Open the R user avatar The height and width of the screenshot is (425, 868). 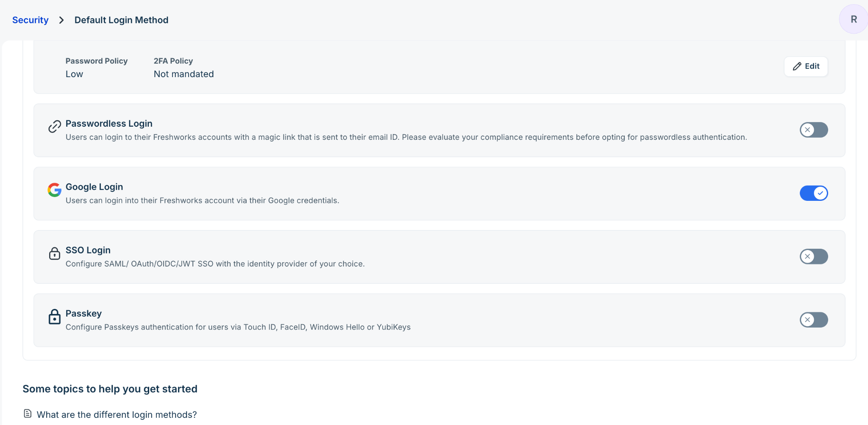(854, 19)
